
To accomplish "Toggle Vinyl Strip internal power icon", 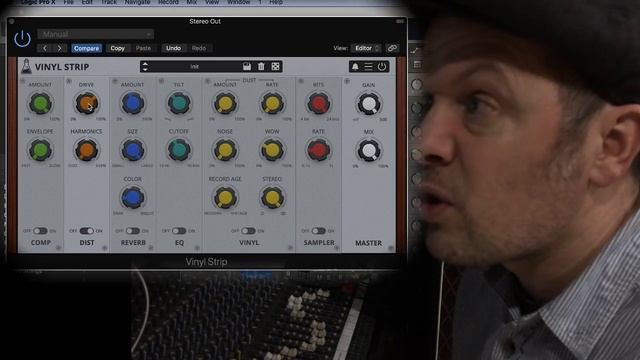I will point(382,67).
